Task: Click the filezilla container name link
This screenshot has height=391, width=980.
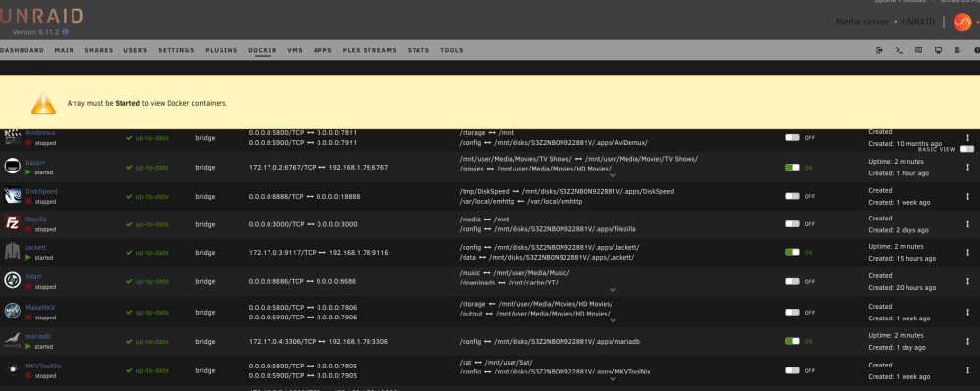Action: point(36,220)
